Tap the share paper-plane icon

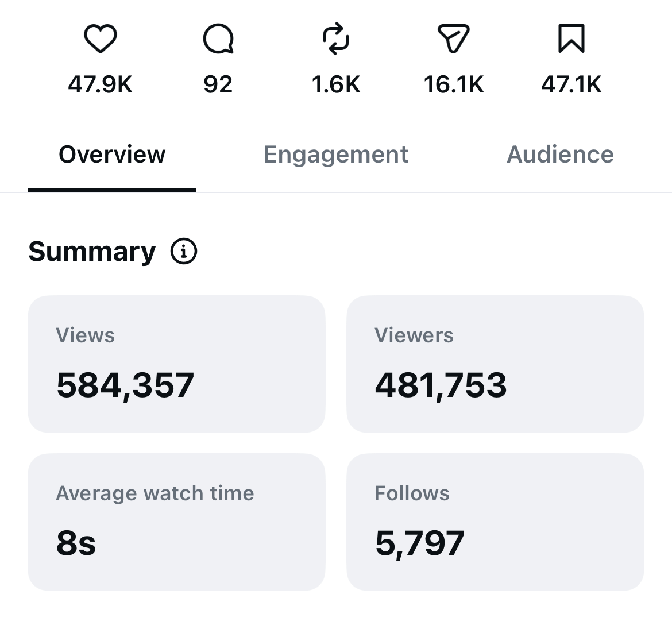453,38
